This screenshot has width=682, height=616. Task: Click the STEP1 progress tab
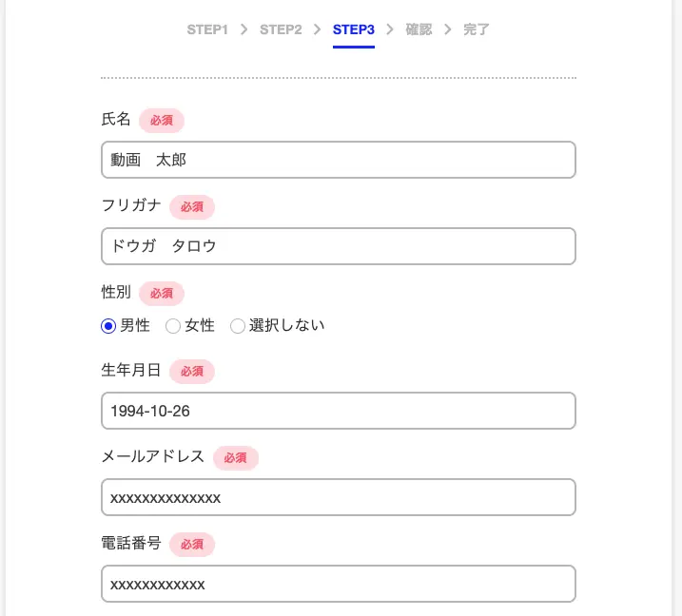[207, 29]
